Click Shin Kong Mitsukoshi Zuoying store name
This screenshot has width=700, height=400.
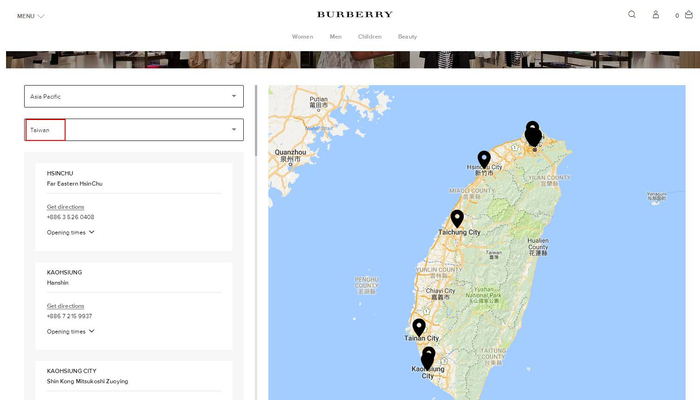coord(88,381)
